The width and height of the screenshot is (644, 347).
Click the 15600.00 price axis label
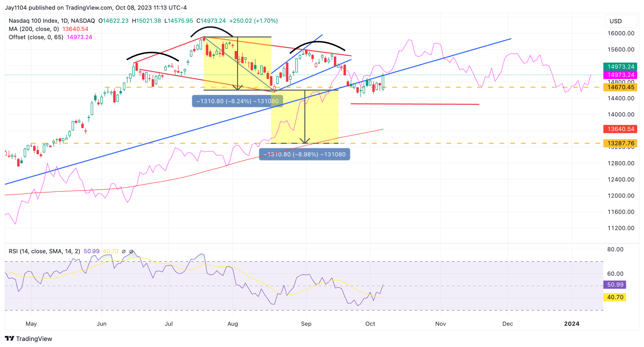click(x=621, y=49)
